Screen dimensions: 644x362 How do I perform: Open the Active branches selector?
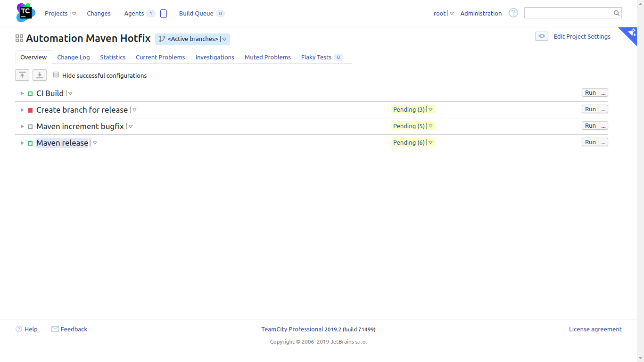pos(192,39)
